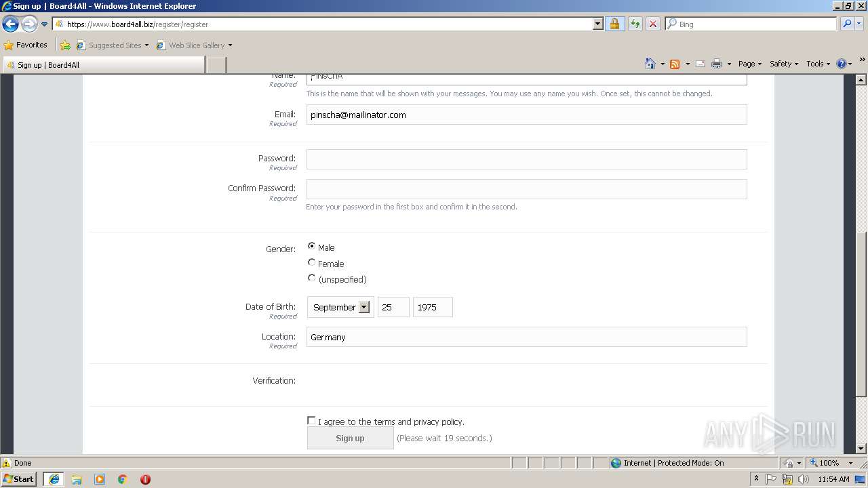Open a new blank tab
868x488 pixels.
pyautogui.click(x=216, y=65)
